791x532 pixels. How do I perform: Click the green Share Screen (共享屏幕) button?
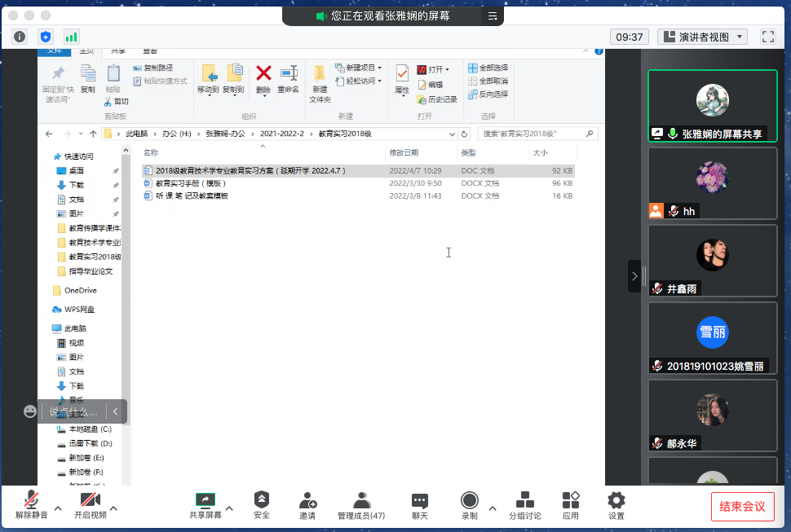coord(205,505)
